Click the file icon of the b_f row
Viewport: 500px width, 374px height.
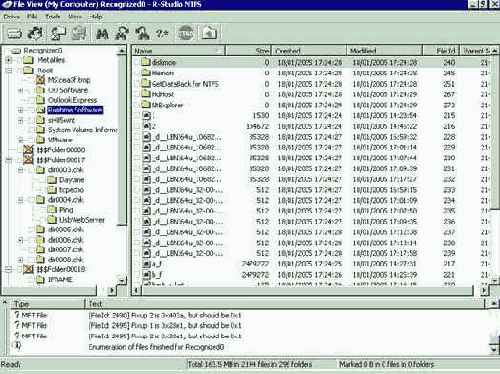tap(147, 275)
